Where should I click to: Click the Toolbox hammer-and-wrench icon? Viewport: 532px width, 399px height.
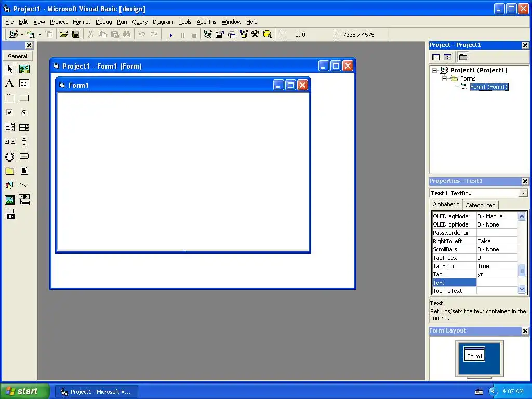click(255, 34)
